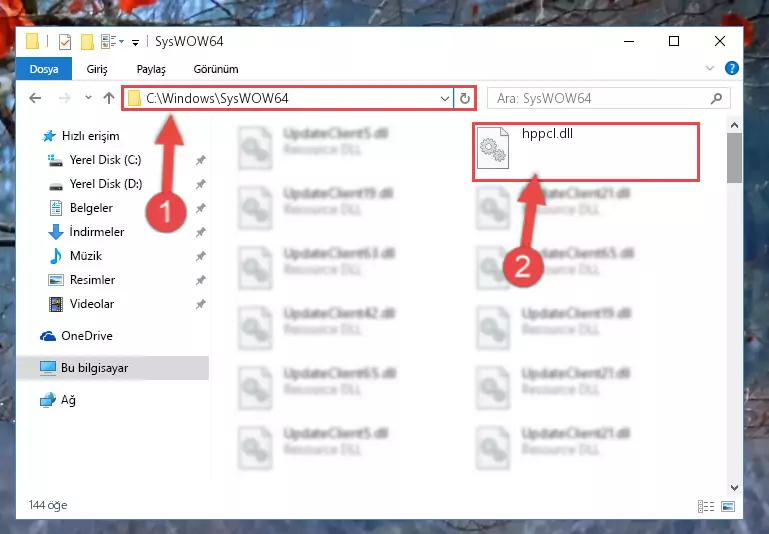
Task: Click the pin icon beside Resimler
Action: click(x=201, y=280)
